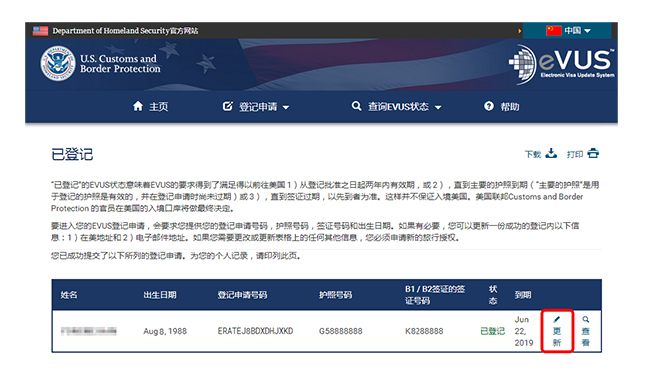Click the B1/B2 visa number column header
This screenshot has height=379, width=650.
tap(435, 295)
